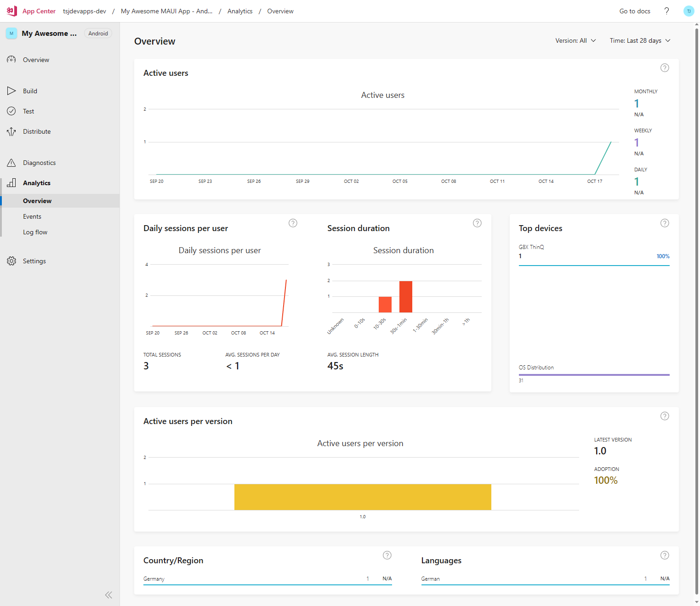
Task: Navigate to tsjdevapps-dev breadcrumb
Action: point(85,11)
